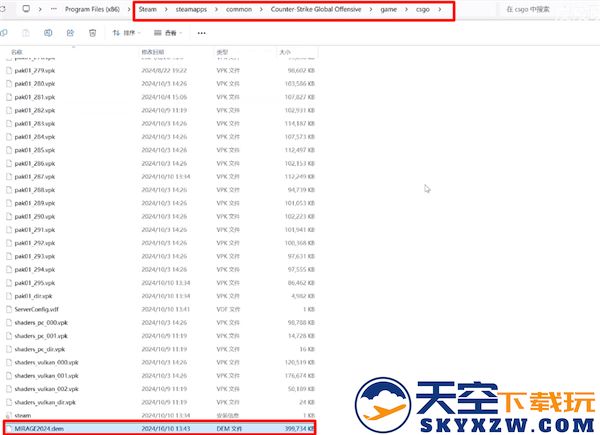Expand chevron after Counter-Strike Global Offensive
Viewport: 600px width, 435px height.
pos(371,9)
